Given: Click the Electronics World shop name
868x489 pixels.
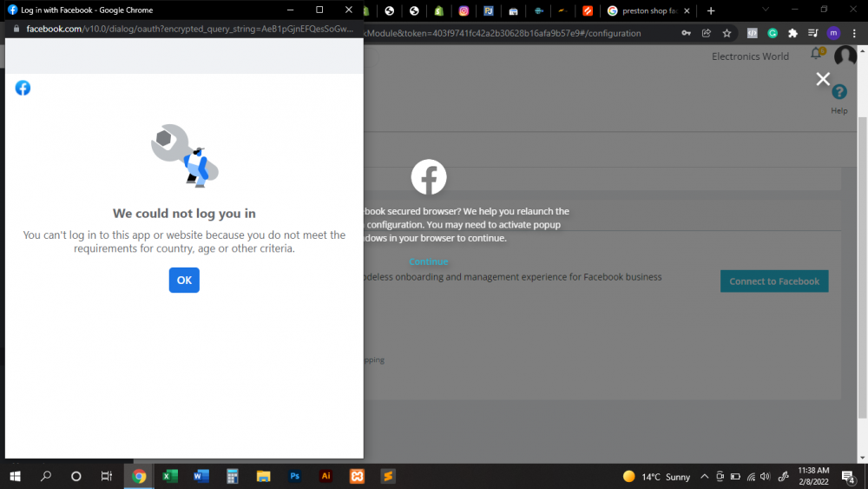Looking at the screenshot, I should click(750, 56).
